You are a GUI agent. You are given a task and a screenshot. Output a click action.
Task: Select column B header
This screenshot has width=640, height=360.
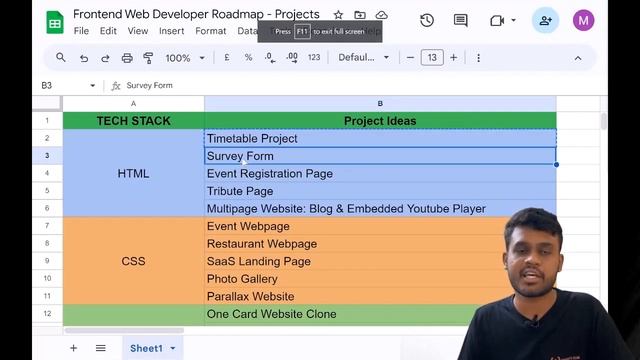380,104
